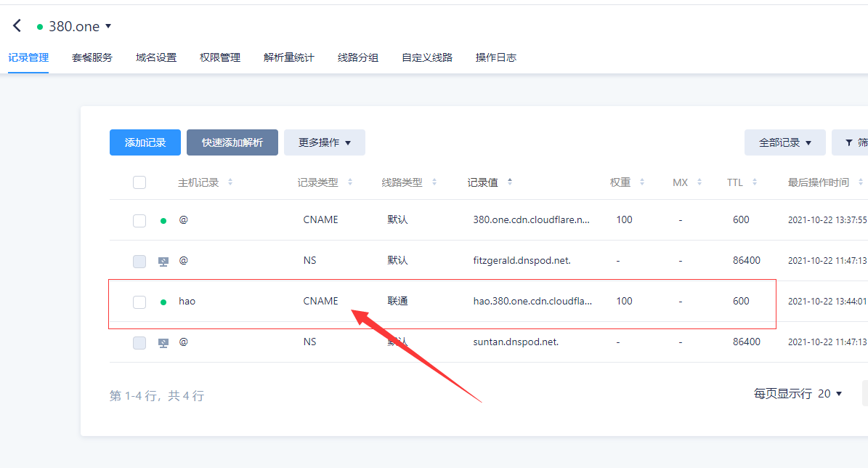This screenshot has width=868, height=468.
Task: Click the hao.380.one.cdn.cloudflare record value
Action: point(532,301)
